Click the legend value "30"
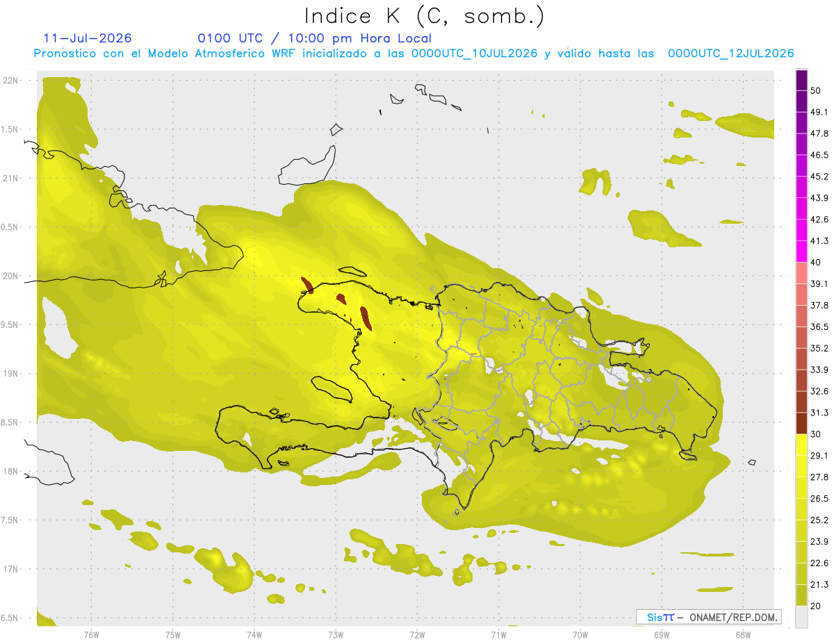 [816, 434]
